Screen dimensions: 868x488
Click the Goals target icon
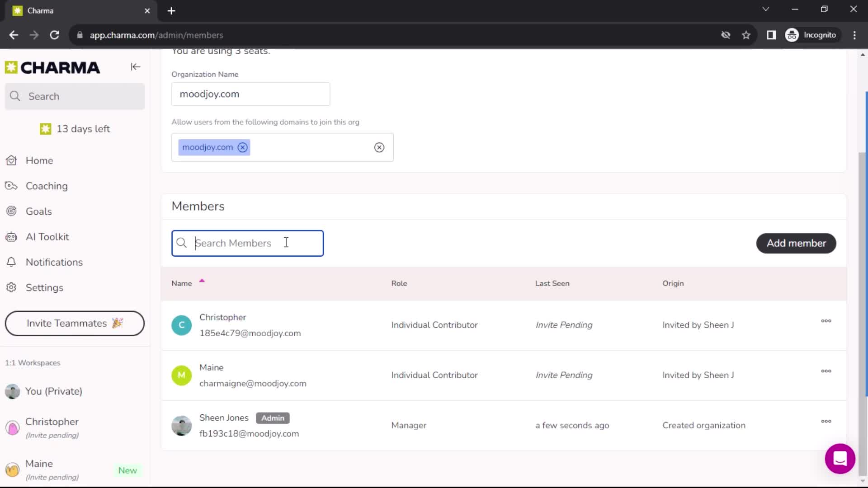tap(11, 211)
